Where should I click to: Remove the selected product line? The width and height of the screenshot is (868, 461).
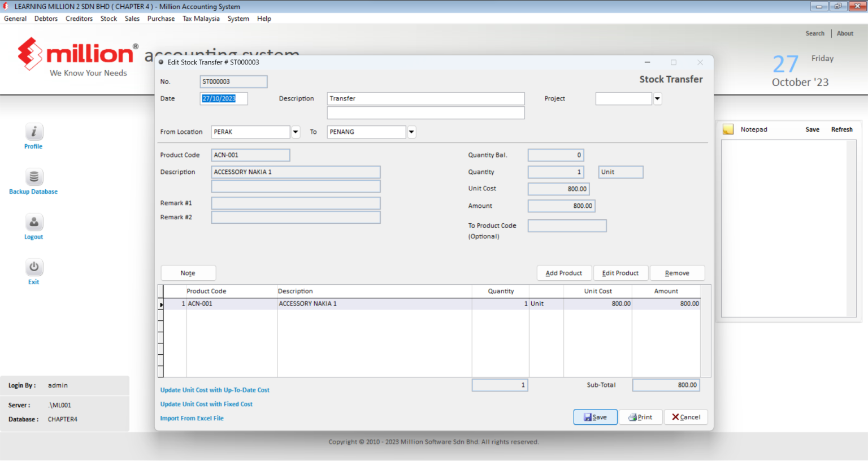(x=677, y=273)
